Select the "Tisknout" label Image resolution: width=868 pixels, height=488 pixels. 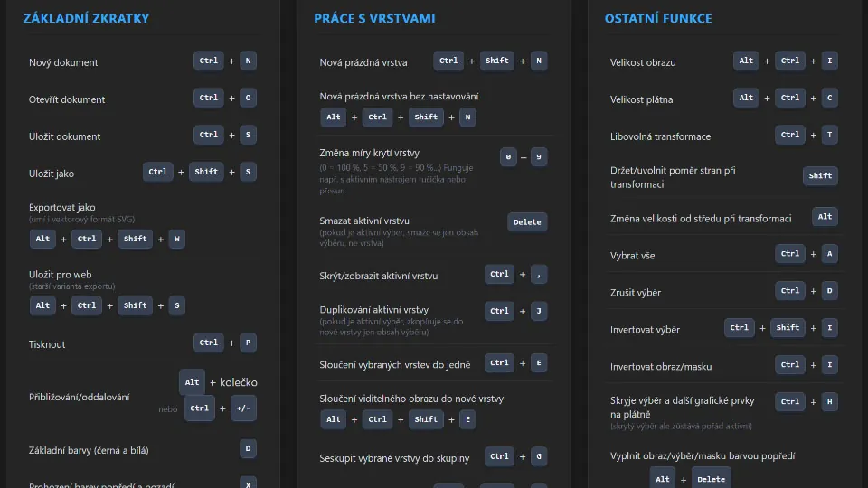[x=47, y=344]
